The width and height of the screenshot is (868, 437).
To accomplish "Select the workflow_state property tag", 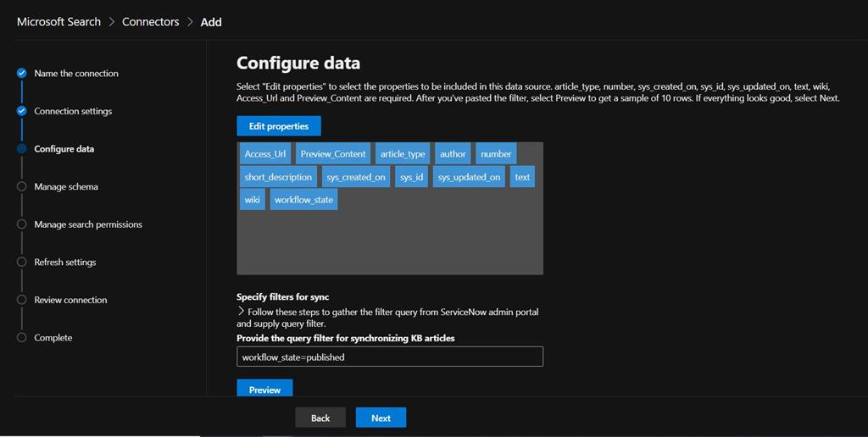I will tap(304, 200).
